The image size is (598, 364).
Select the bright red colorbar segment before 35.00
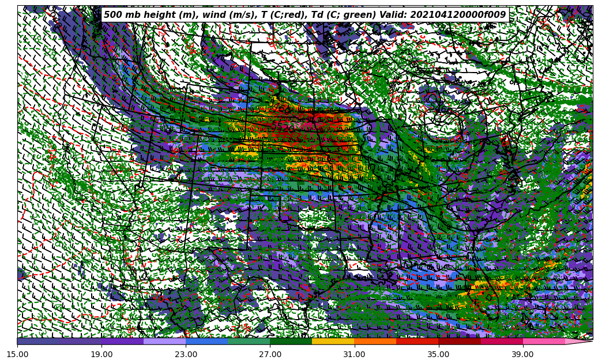click(x=418, y=342)
